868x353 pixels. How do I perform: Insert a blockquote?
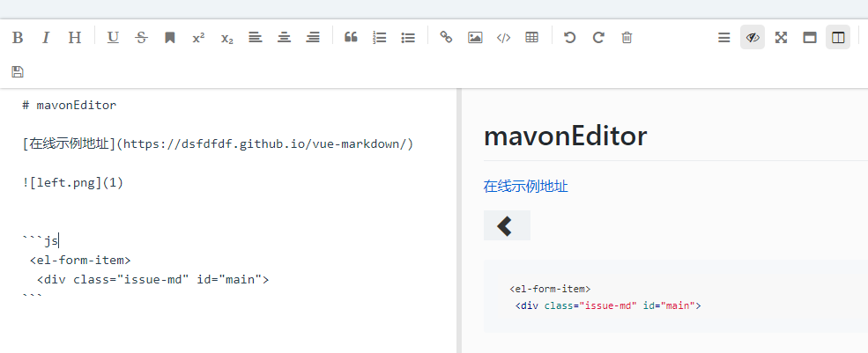click(x=351, y=38)
